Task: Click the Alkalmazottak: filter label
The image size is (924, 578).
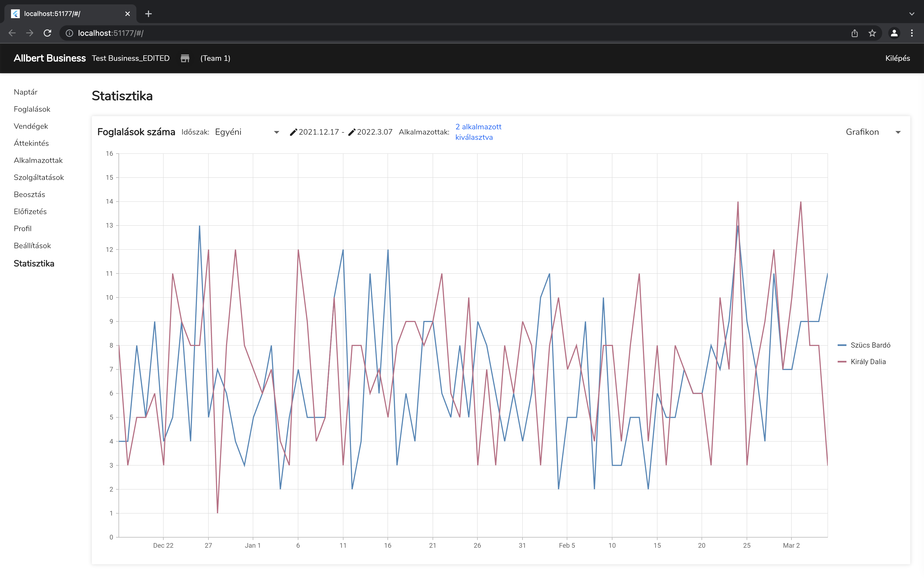Action: click(424, 132)
